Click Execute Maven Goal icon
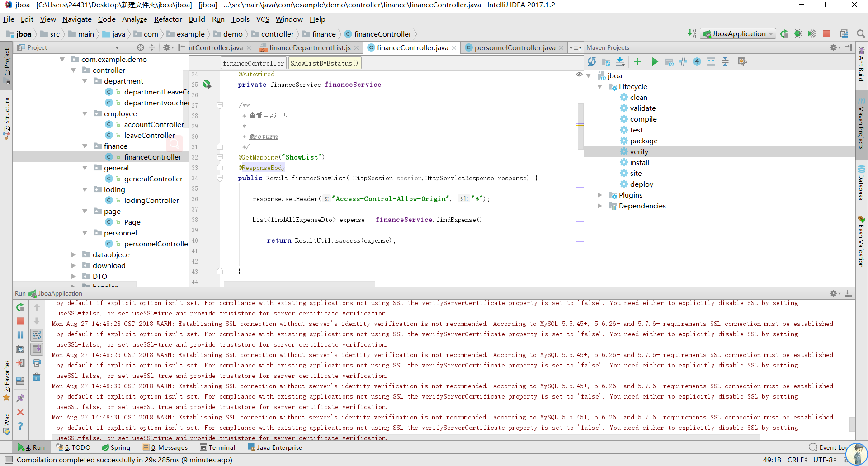The image size is (868, 466). [669, 62]
